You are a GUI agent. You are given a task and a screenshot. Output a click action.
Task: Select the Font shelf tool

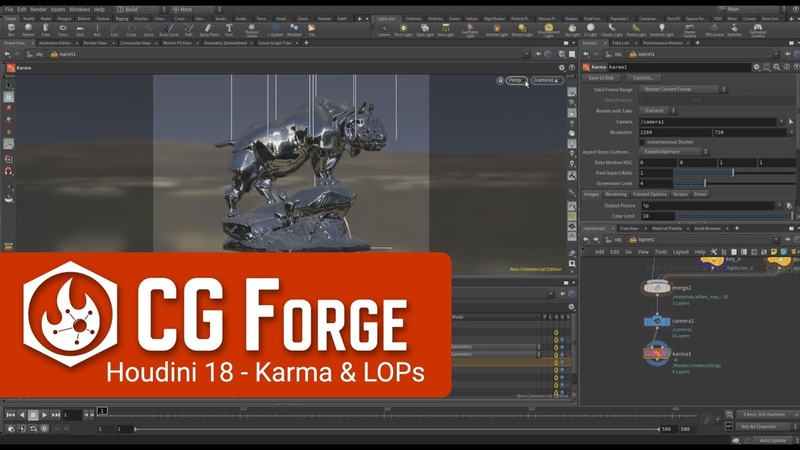pos(229,30)
